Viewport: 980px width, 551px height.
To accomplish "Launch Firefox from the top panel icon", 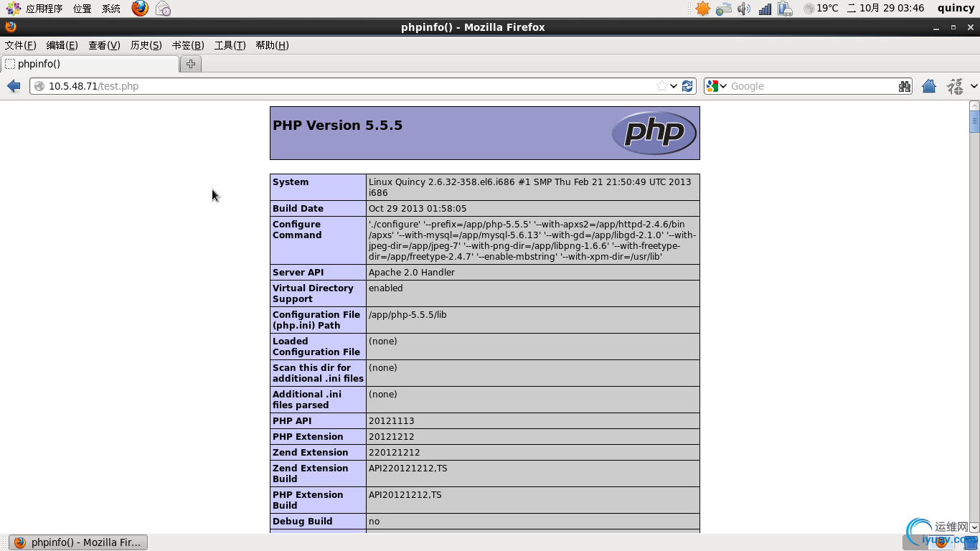I will tap(140, 9).
